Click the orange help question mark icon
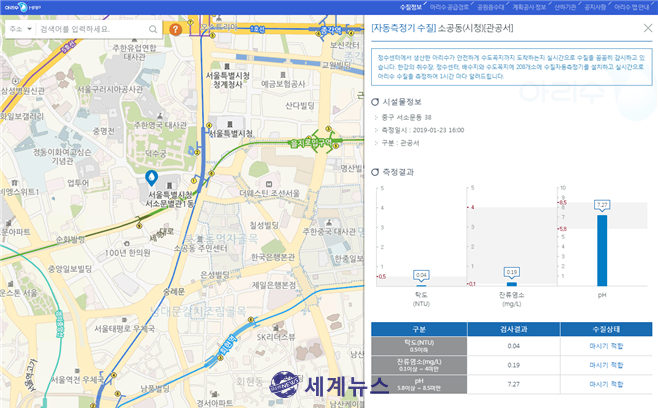The width and height of the screenshot is (658, 408). [177, 29]
